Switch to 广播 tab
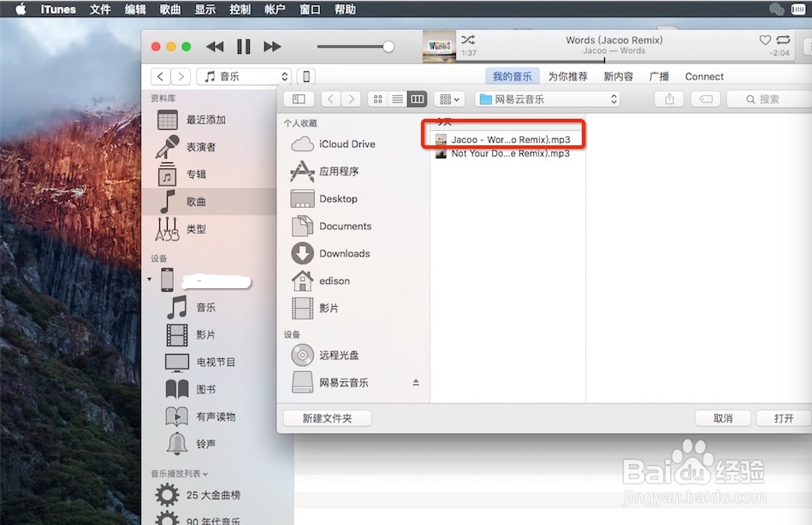 (659, 77)
